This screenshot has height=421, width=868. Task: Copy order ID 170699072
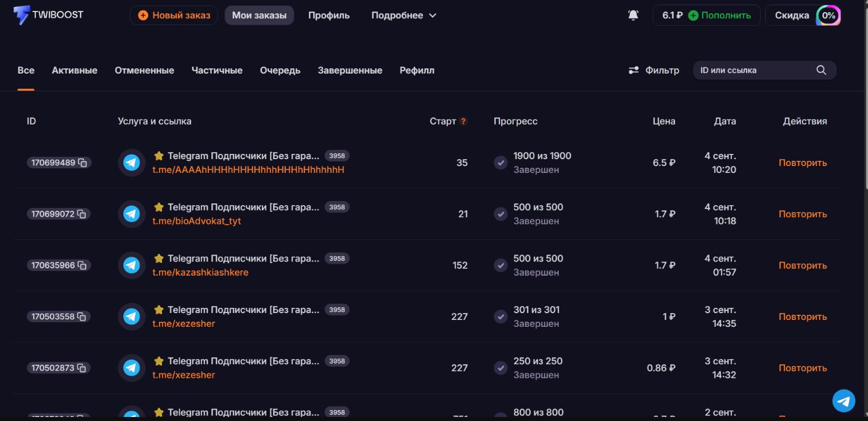click(x=82, y=214)
